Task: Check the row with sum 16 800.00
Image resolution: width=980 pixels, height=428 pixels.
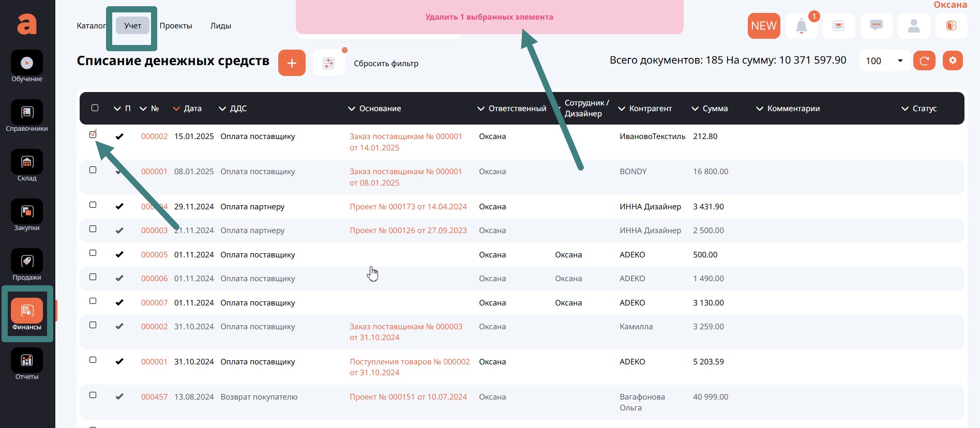Action: click(93, 170)
